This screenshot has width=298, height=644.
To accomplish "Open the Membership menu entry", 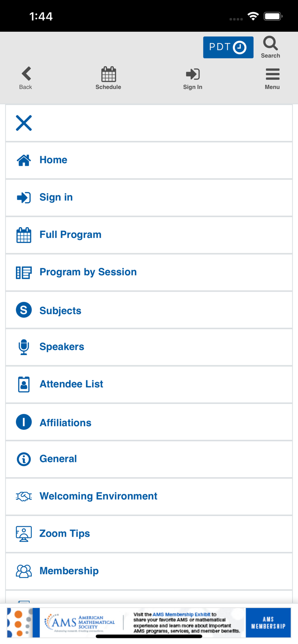I will point(69,571).
